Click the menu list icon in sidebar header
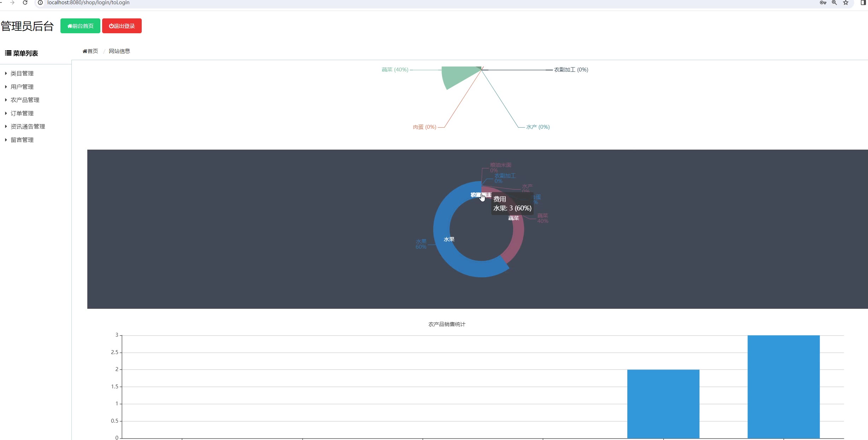This screenshot has height=440, width=868. [8, 53]
